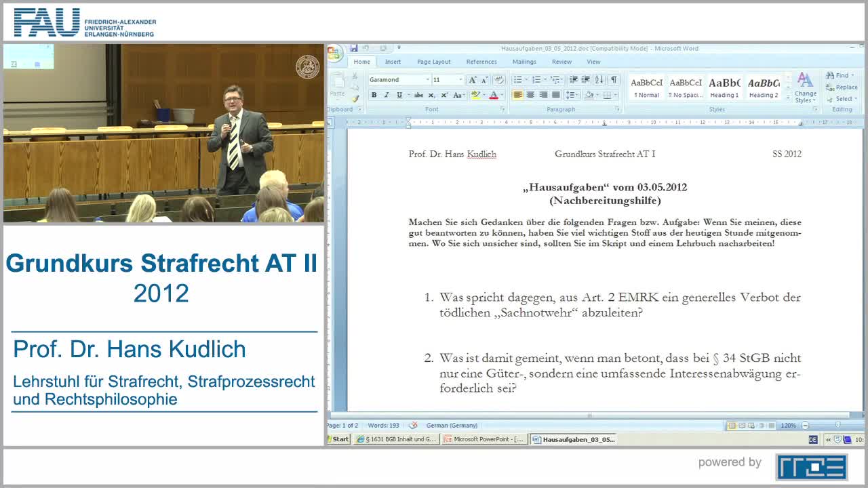This screenshot has height=488, width=868.
Task: Apply strikethrough using the abc icon
Action: (x=418, y=96)
